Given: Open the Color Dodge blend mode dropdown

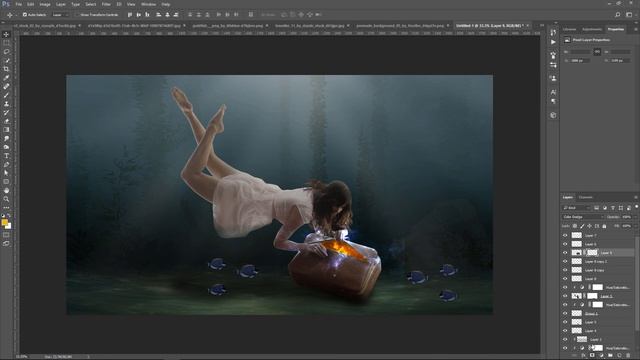Looking at the screenshot, I should tap(583, 217).
